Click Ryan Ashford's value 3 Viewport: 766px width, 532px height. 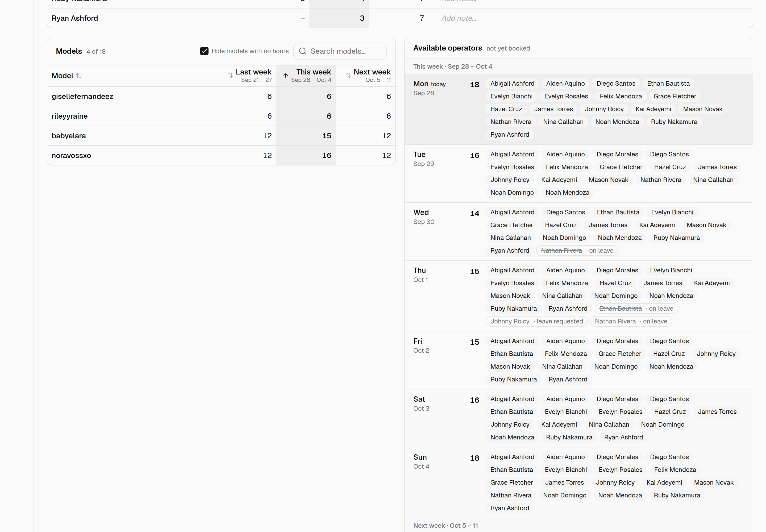click(x=362, y=18)
